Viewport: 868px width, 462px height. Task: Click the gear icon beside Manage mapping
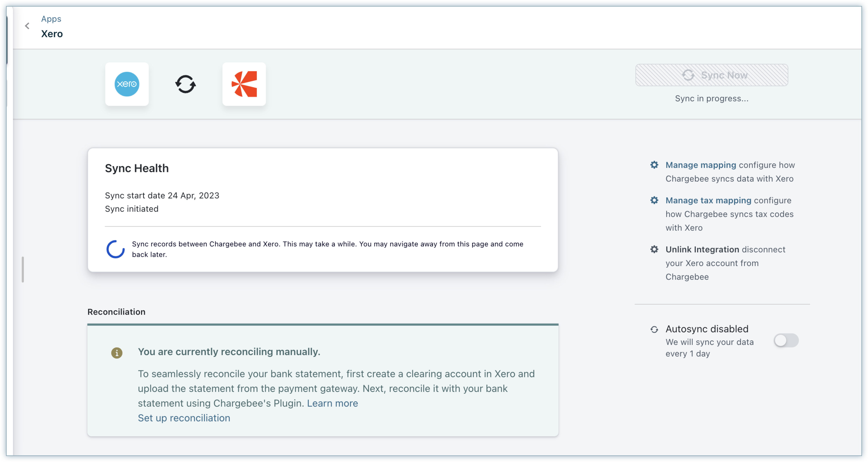(654, 165)
